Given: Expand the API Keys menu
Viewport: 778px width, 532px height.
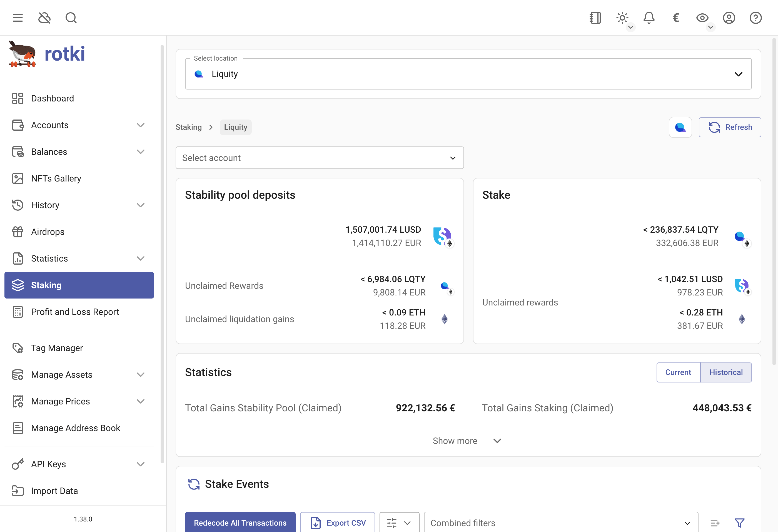Looking at the screenshot, I should click(79, 464).
